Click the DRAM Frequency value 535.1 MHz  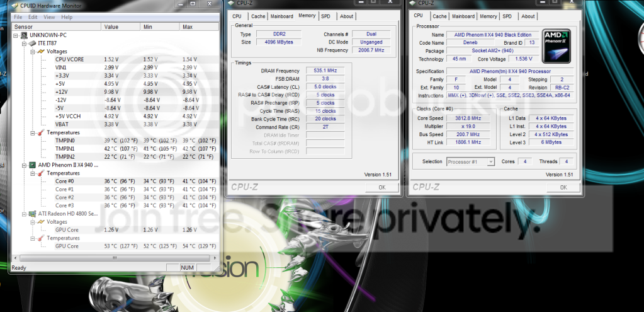[x=324, y=71]
